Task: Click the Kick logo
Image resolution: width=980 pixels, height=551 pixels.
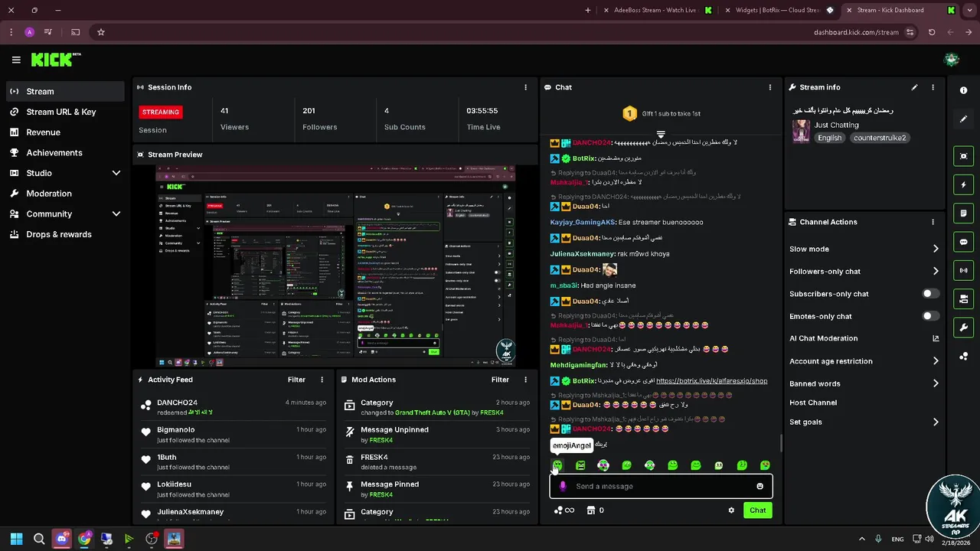Action: click(x=56, y=60)
